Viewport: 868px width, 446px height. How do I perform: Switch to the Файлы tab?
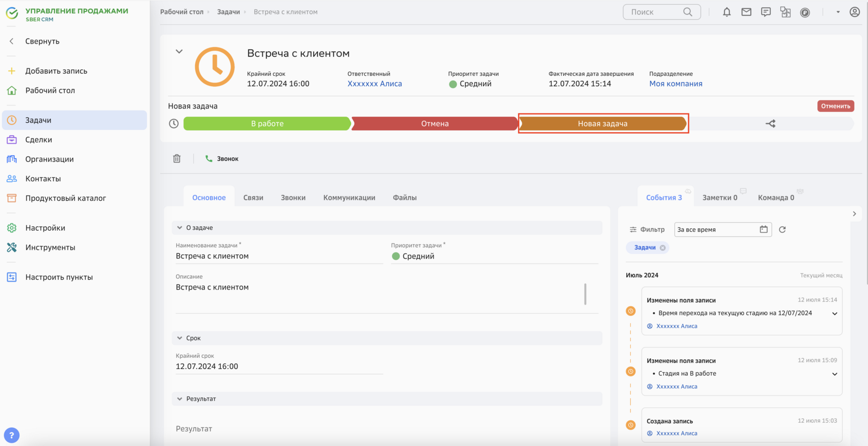[405, 198]
